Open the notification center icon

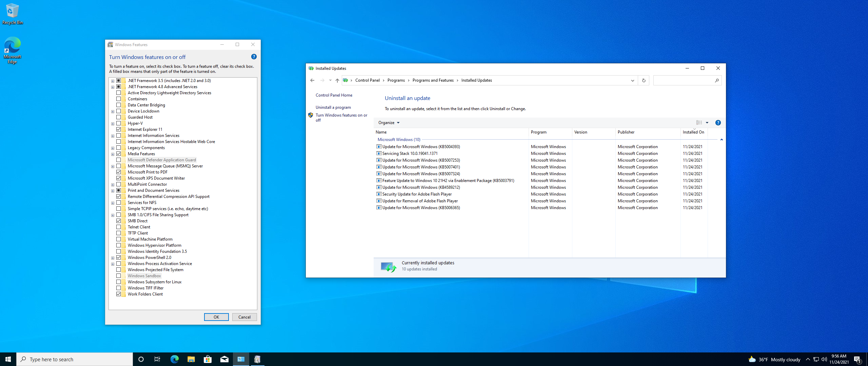tap(857, 360)
